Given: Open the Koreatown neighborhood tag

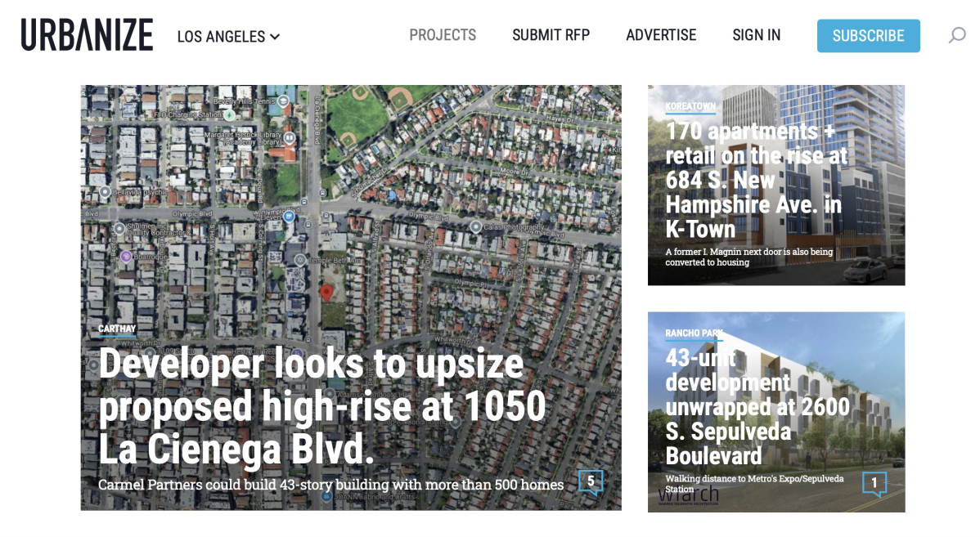Looking at the screenshot, I should coord(690,106).
